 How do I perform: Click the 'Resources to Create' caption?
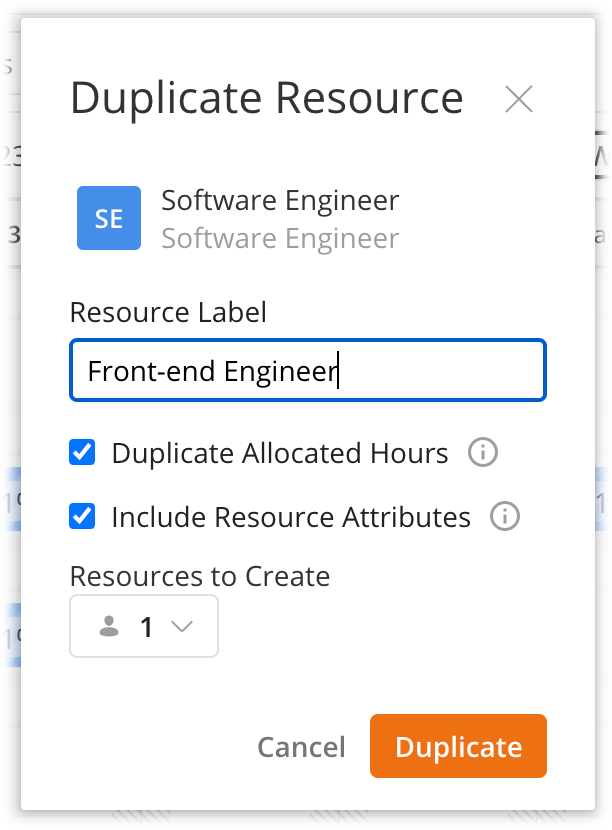(200, 576)
